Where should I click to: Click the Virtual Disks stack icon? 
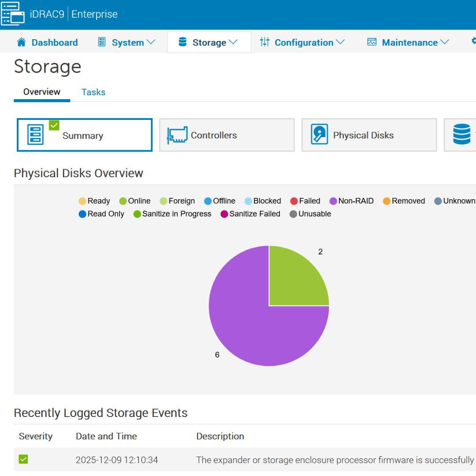[462, 135]
